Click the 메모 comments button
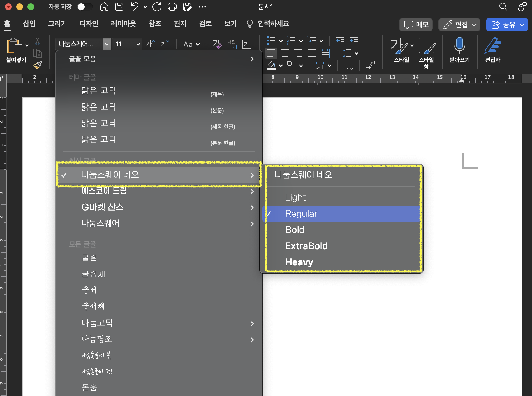Viewport: 532px width, 396px height. tap(416, 25)
